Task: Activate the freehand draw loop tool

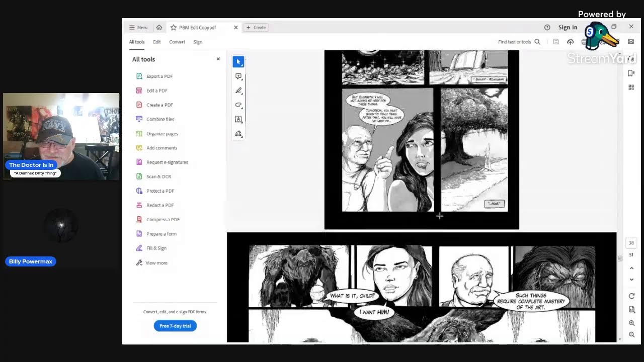Action: tap(238, 105)
